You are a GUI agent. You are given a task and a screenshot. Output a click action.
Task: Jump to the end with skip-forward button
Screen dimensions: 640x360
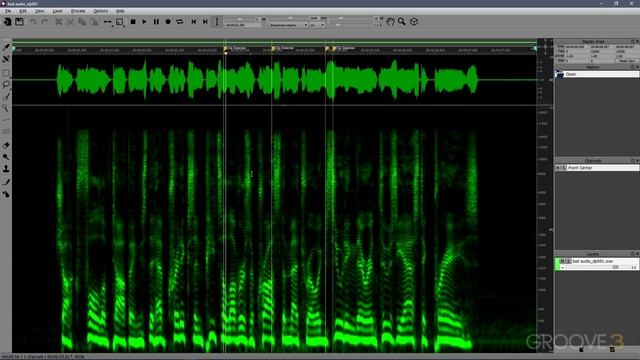pyautogui.click(x=205, y=22)
